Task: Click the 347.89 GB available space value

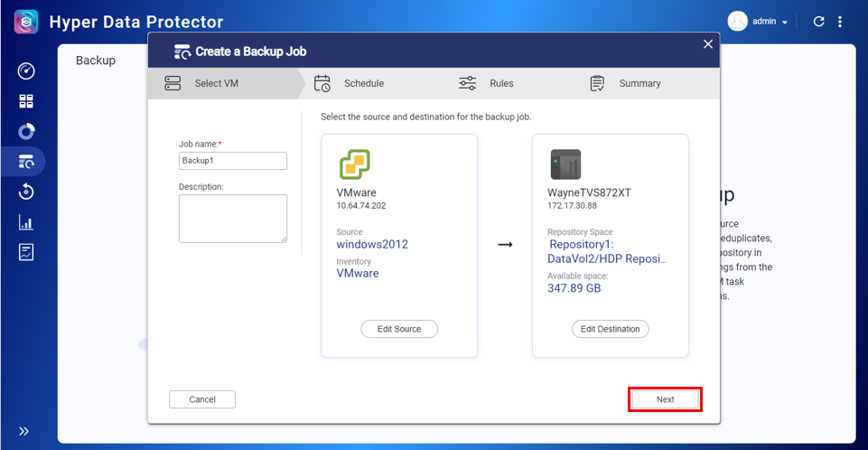Action: 574,288
